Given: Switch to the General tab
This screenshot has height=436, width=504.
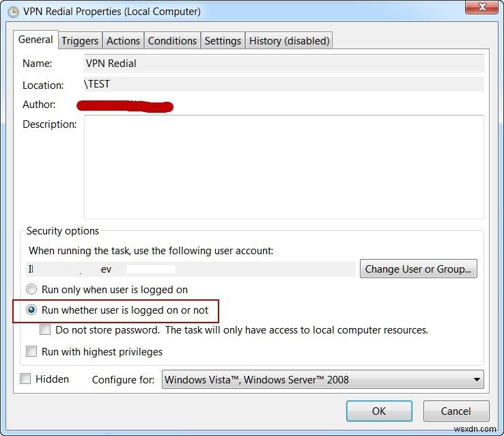Looking at the screenshot, I should [x=36, y=40].
